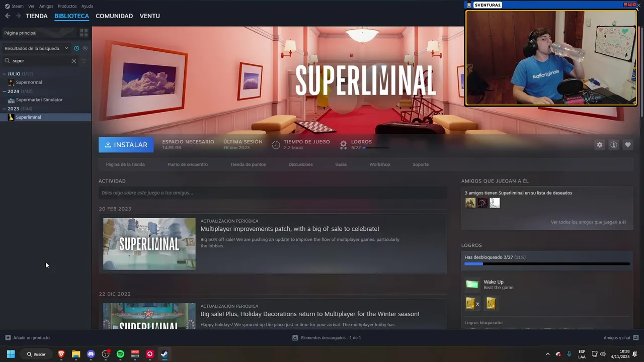Viewport: 644px width, 362px height.
Task: Open Voicemeeter from taskbar
Action: tap(135, 354)
